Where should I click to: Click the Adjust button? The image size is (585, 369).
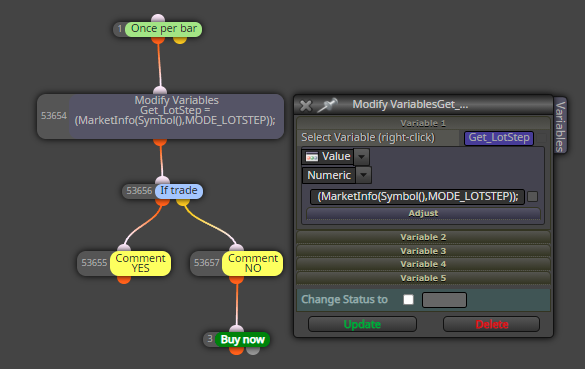pyautogui.click(x=423, y=213)
